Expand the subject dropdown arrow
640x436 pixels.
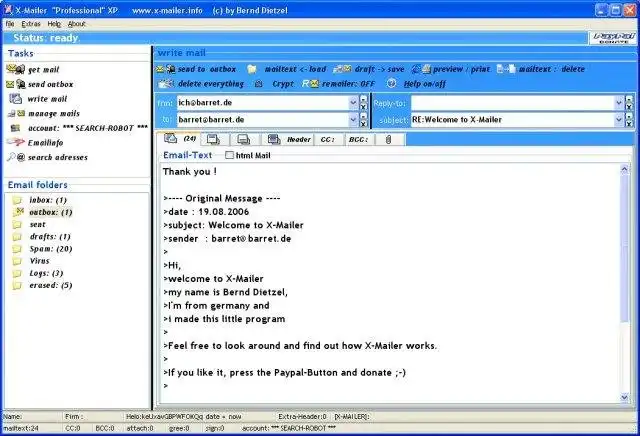pyautogui.click(x=619, y=120)
